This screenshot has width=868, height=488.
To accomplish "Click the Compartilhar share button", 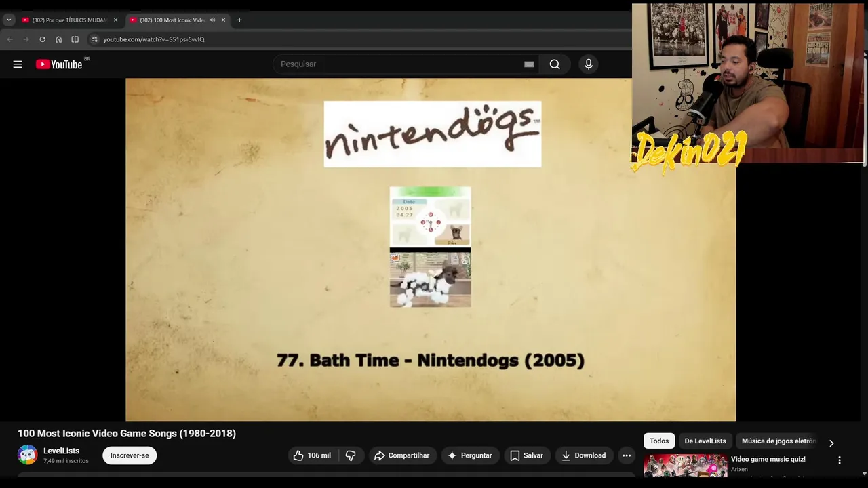I will coord(401,455).
